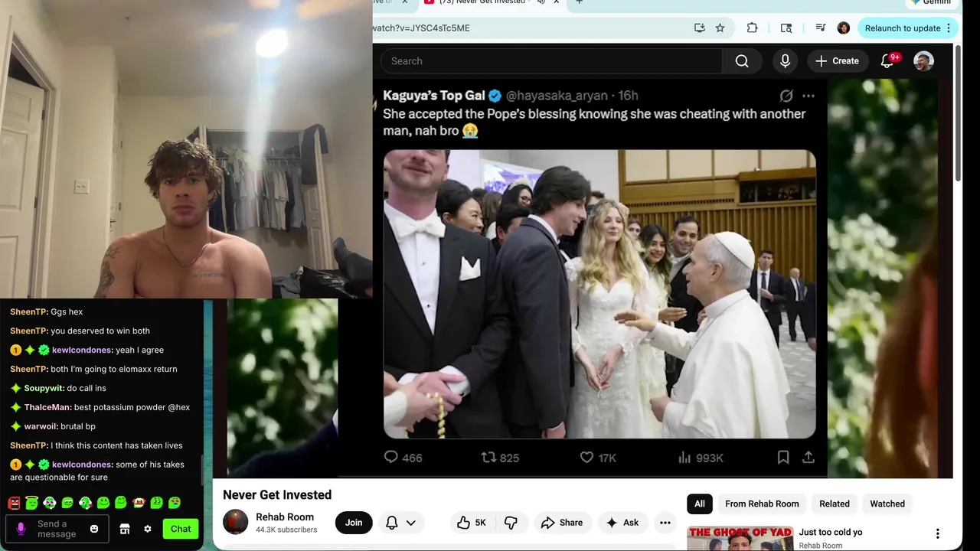
Task: Pick the angry red emote
Action: 14,503
